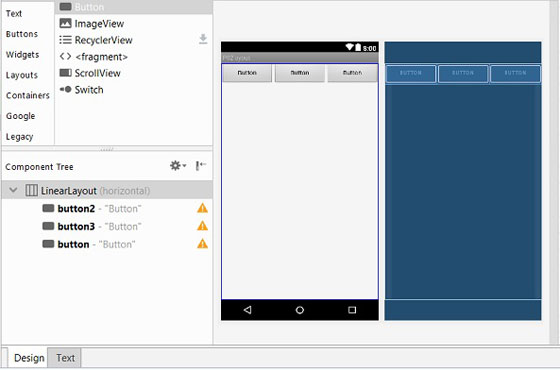This screenshot has height=370, width=560.
Task: Select the Button widget in the palette
Action: click(x=134, y=7)
